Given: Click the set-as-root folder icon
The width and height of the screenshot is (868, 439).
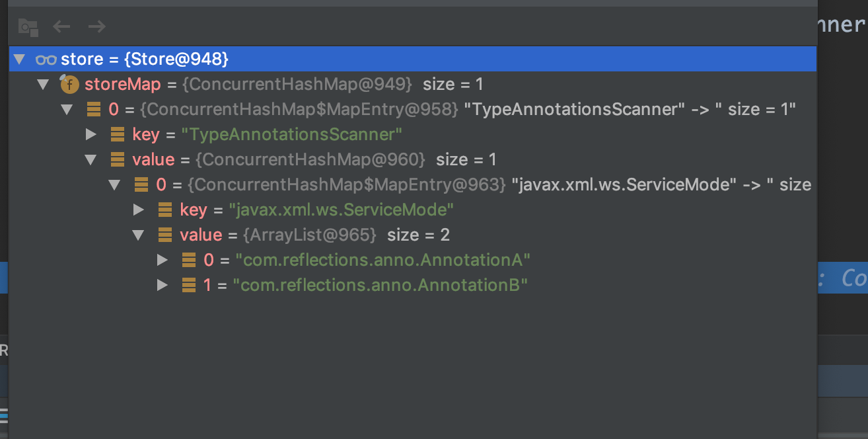Looking at the screenshot, I should [28, 26].
